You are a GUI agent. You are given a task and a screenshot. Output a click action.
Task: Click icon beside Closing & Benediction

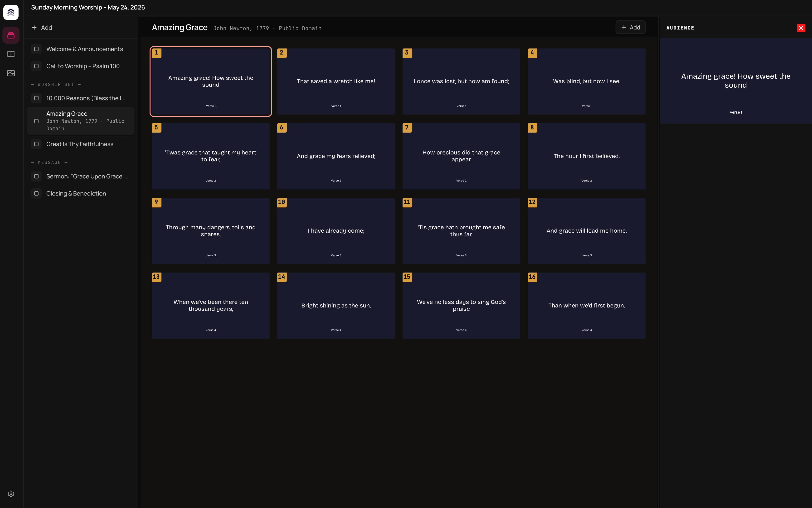(36, 193)
